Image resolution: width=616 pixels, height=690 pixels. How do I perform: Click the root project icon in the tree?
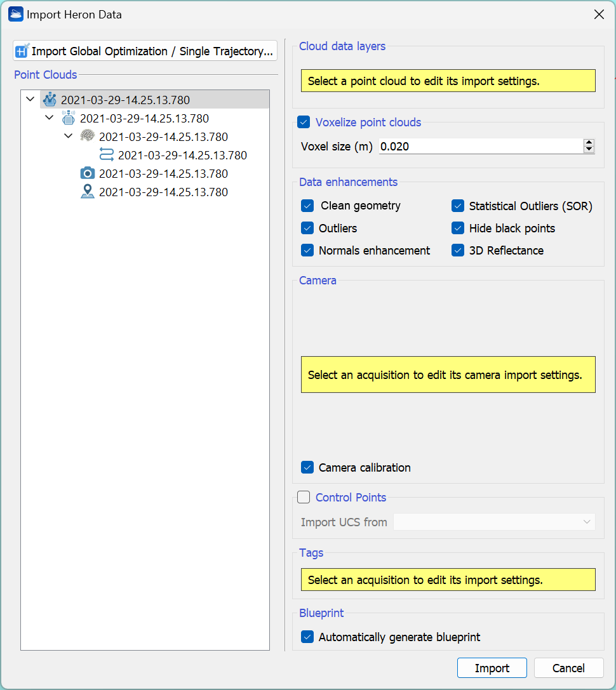pyautogui.click(x=50, y=100)
